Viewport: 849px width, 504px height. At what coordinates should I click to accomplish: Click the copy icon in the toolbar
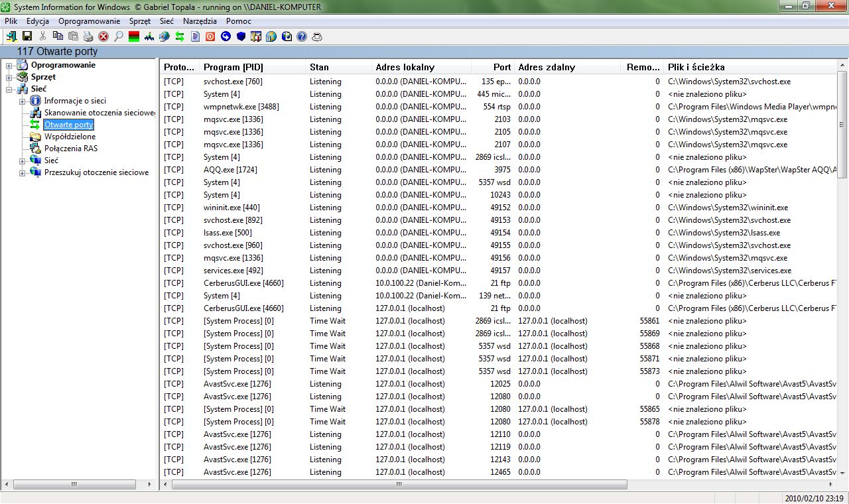58,36
